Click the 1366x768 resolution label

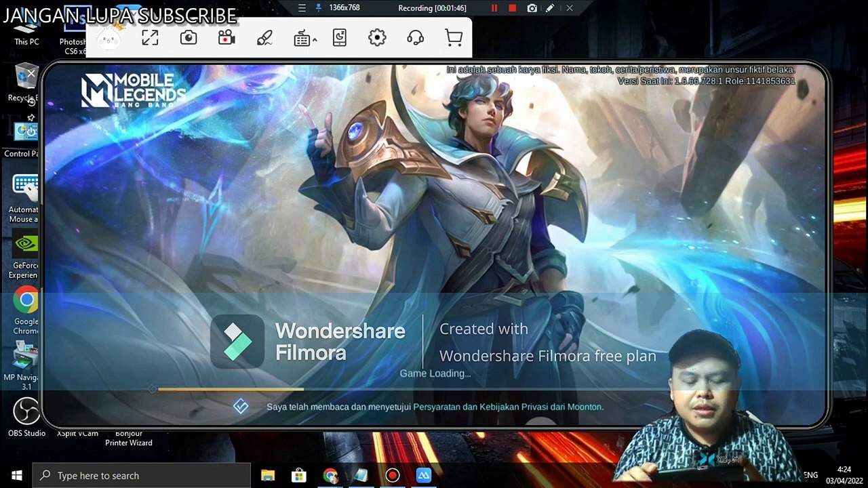[x=344, y=8]
